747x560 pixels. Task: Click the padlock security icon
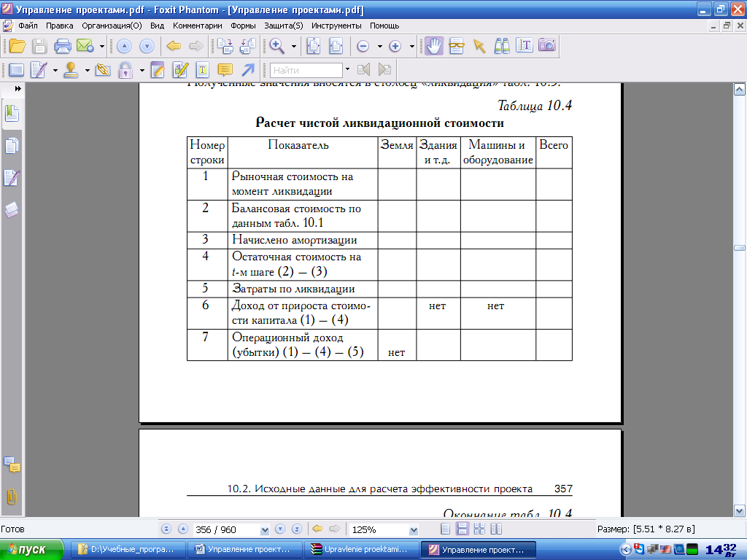(x=125, y=70)
